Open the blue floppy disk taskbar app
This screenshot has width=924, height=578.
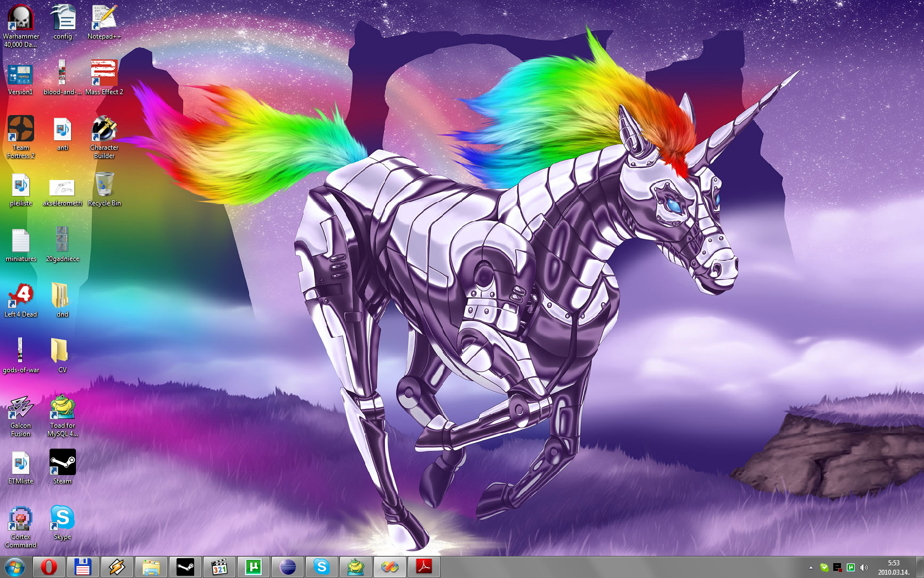(x=83, y=567)
